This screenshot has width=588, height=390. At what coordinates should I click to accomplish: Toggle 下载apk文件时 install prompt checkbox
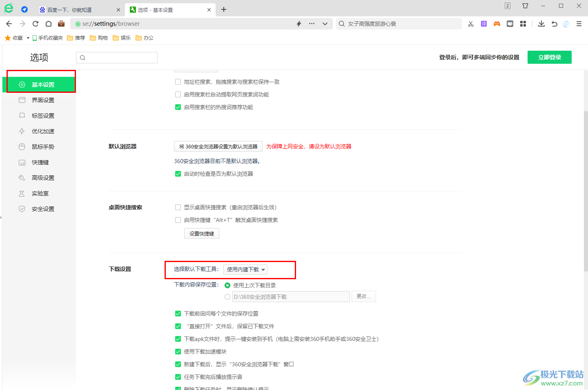point(178,339)
